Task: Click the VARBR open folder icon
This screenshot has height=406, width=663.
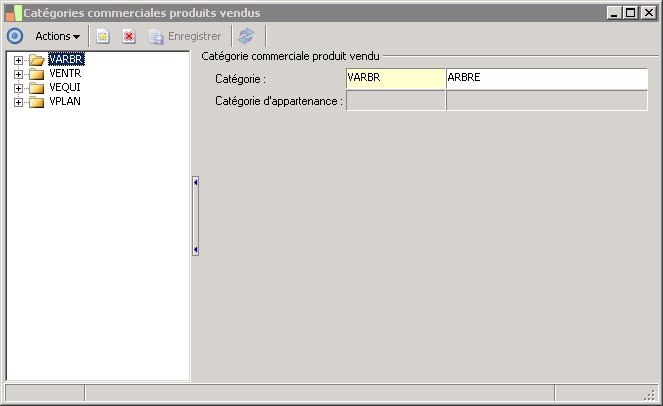Action: (37, 60)
